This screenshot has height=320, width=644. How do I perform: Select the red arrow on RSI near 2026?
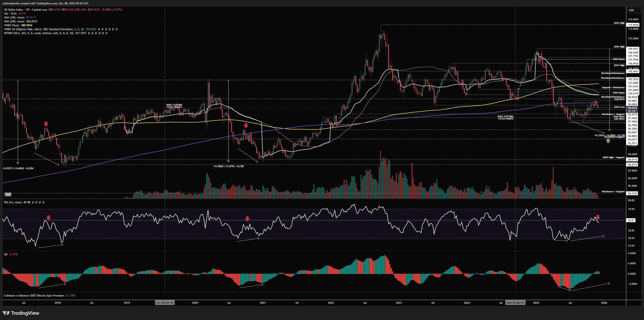598,217
